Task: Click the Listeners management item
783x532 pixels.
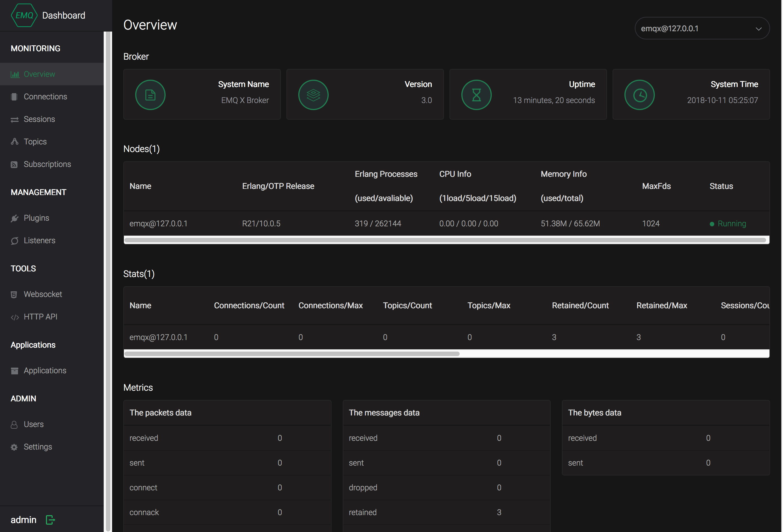Action: (x=39, y=240)
